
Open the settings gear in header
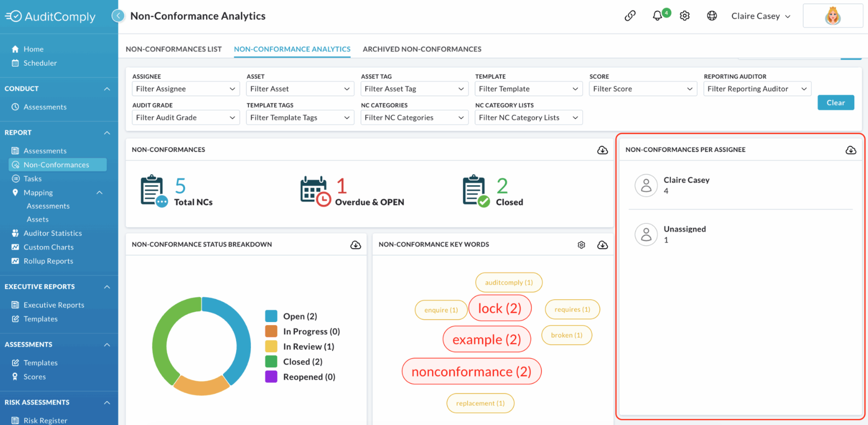(685, 16)
